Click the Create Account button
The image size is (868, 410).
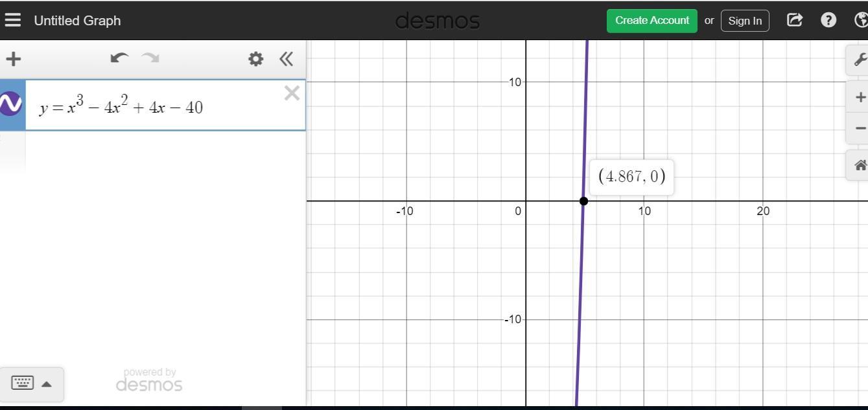click(x=651, y=20)
